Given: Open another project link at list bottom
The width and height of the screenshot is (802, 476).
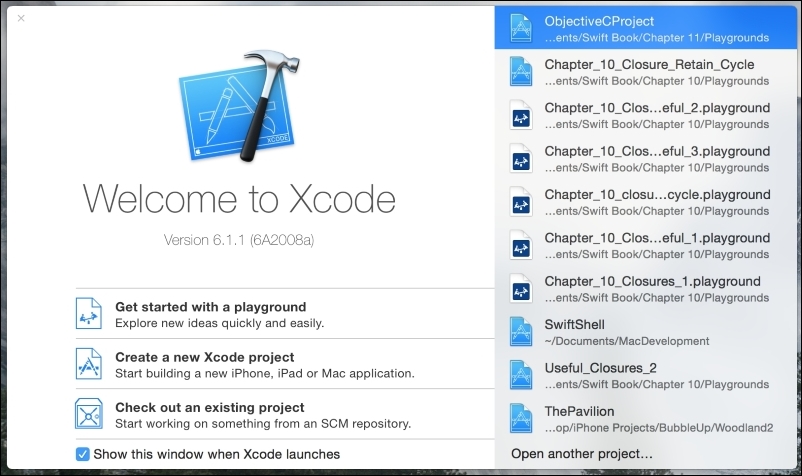Looking at the screenshot, I should pos(582,454).
